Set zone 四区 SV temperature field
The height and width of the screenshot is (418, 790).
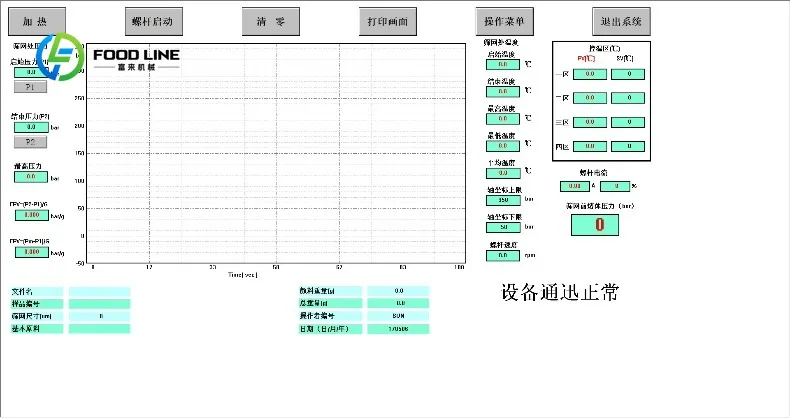pyautogui.click(x=628, y=146)
